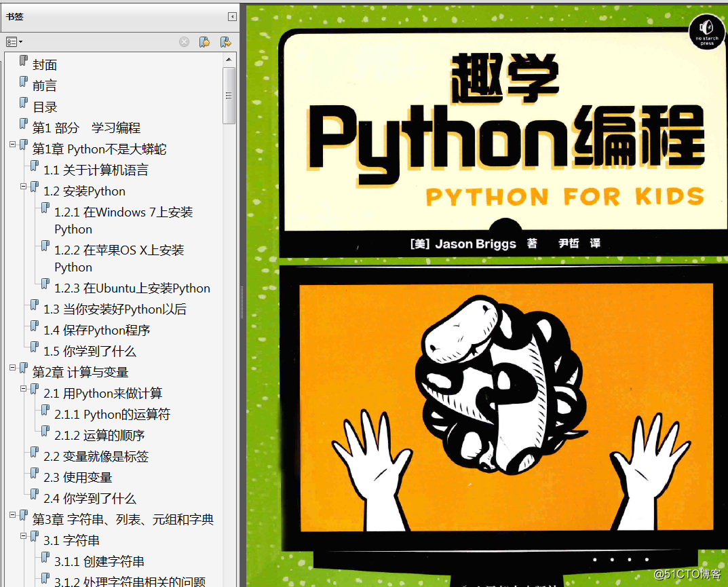
Task: Click the panel splitter grip handle
Action: coord(242,302)
